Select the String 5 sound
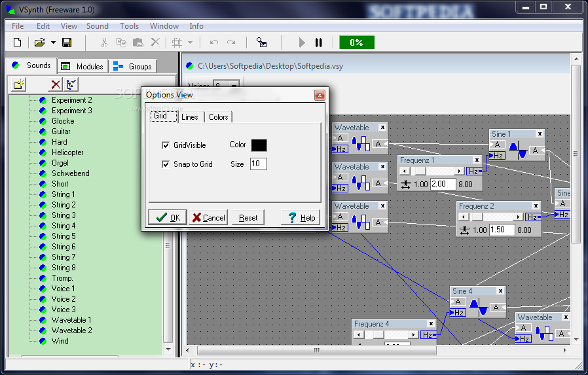The width and height of the screenshot is (588, 375). (x=64, y=236)
